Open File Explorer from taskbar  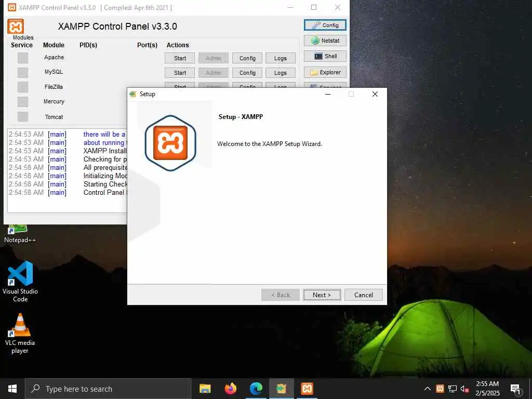pyautogui.click(x=205, y=389)
